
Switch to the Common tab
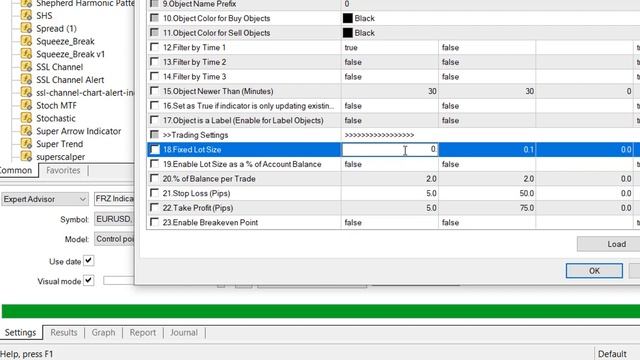16,171
